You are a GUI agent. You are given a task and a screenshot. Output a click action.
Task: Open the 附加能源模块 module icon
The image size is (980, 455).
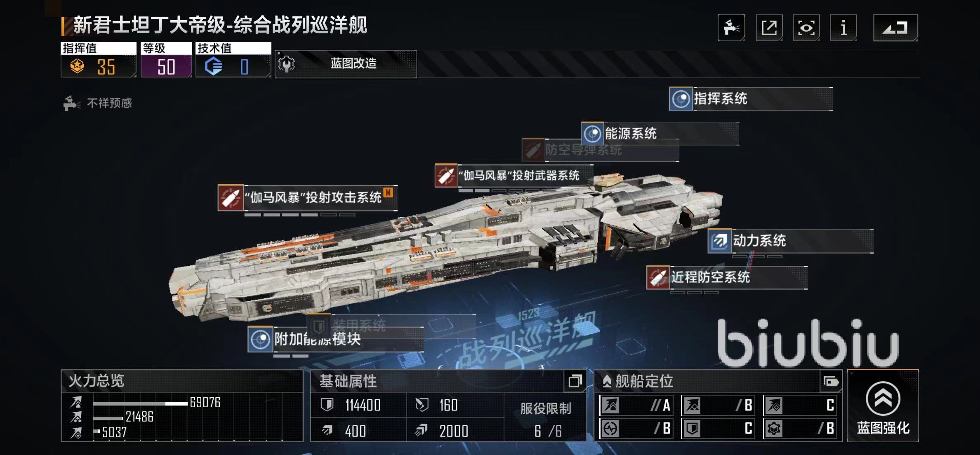(x=260, y=339)
